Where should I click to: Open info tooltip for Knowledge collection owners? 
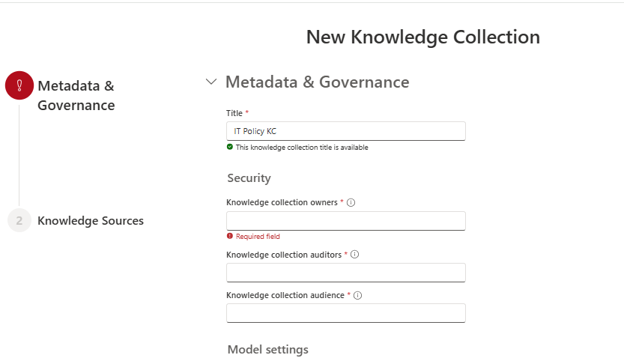pos(351,202)
